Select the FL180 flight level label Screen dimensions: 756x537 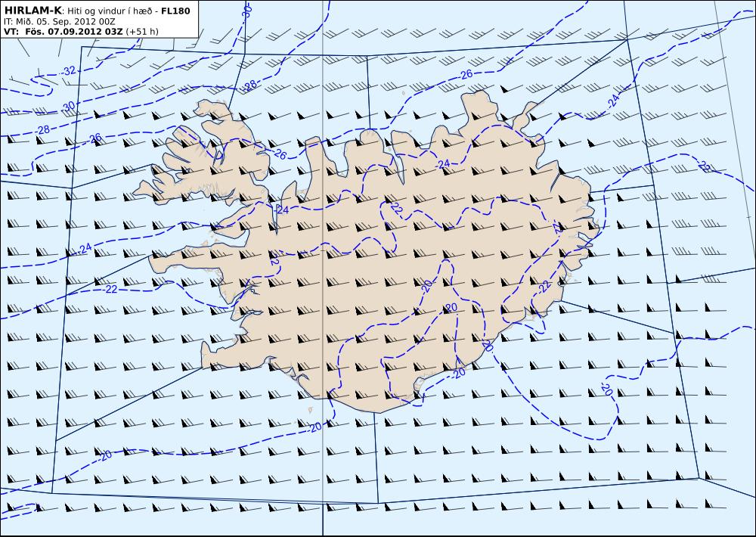pyautogui.click(x=176, y=11)
